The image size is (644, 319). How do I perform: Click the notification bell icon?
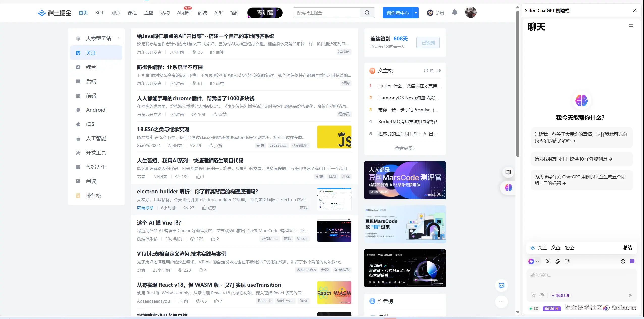(x=454, y=12)
